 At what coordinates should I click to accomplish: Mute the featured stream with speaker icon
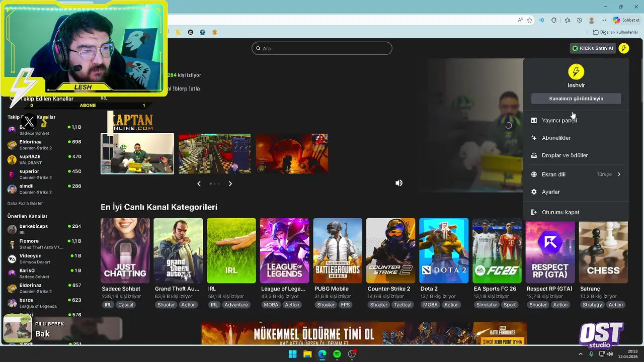[x=399, y=183]
